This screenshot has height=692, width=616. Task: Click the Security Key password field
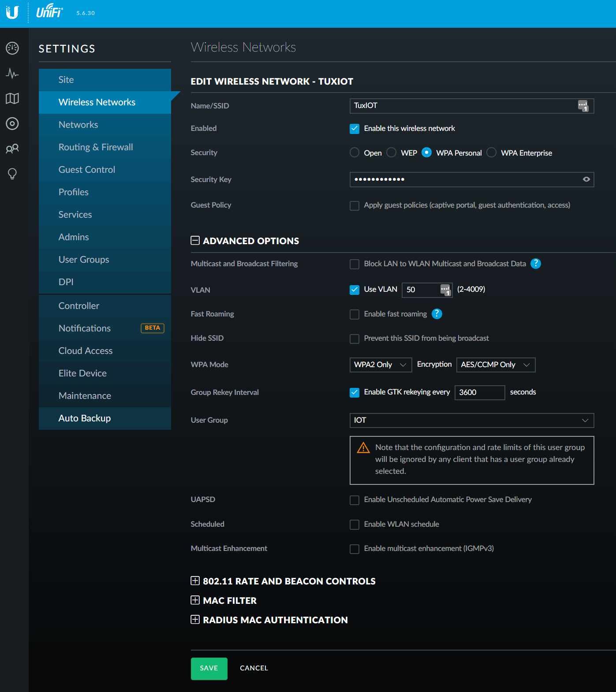point(471,179)
